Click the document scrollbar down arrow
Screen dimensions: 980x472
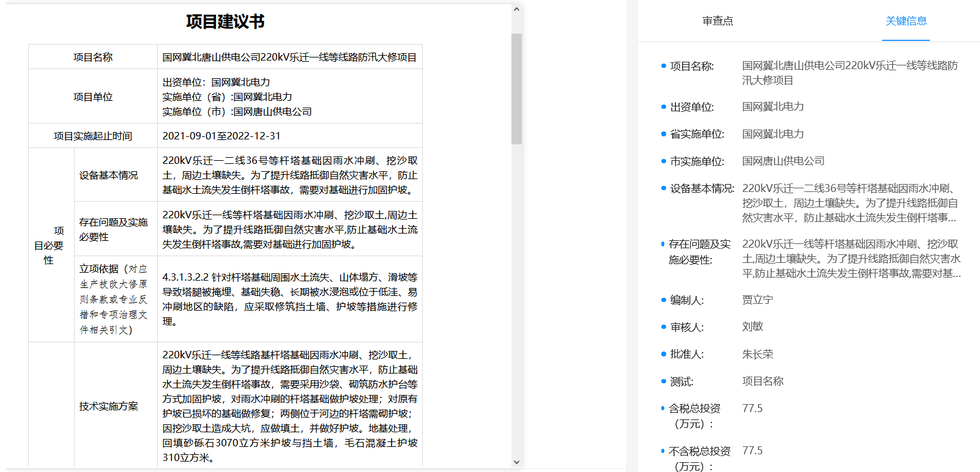pos(516,462)
